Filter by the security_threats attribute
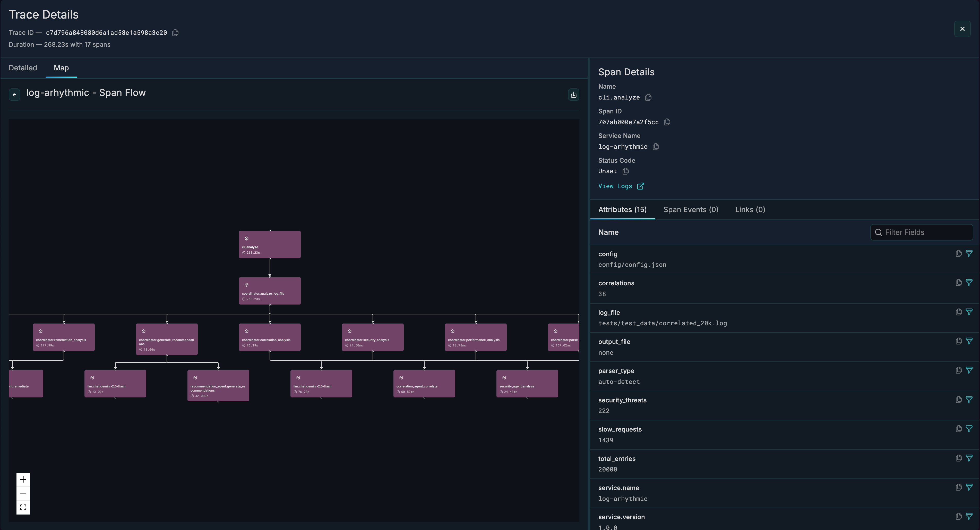980x530 pixels. [x=969, y=399]
